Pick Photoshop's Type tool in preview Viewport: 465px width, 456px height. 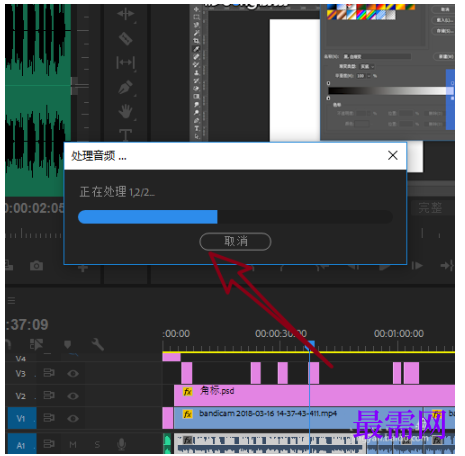[197, 128]
